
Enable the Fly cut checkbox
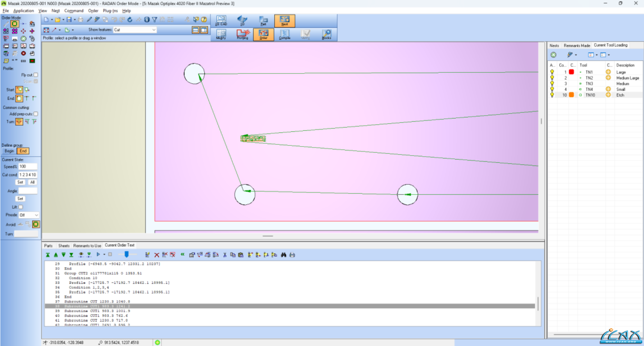point(36,75)
